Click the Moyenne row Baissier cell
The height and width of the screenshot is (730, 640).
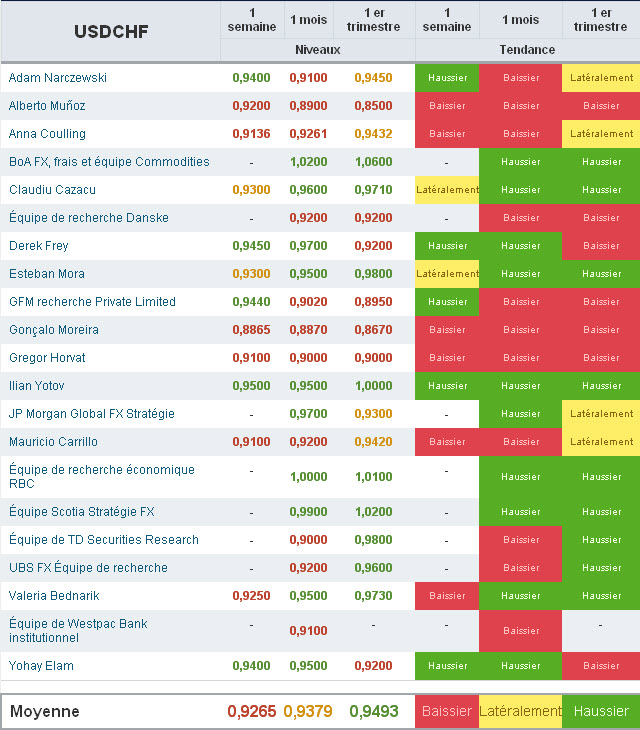coord(447,711)
